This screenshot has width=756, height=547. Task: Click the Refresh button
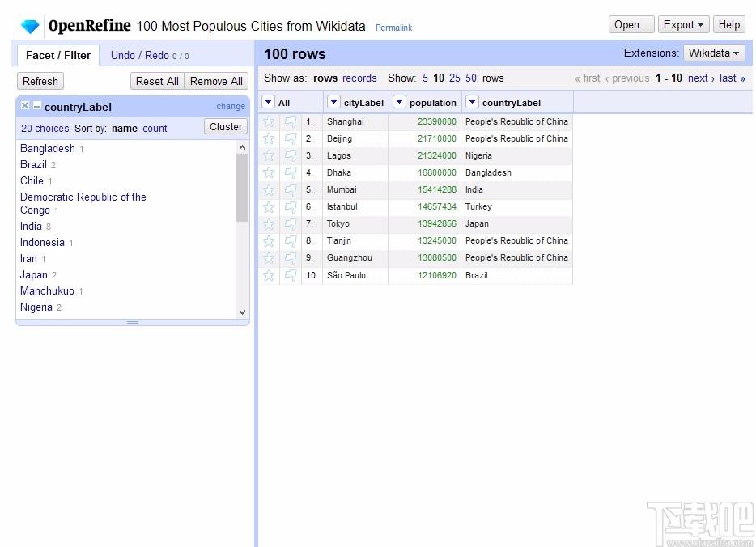point(40,81)
